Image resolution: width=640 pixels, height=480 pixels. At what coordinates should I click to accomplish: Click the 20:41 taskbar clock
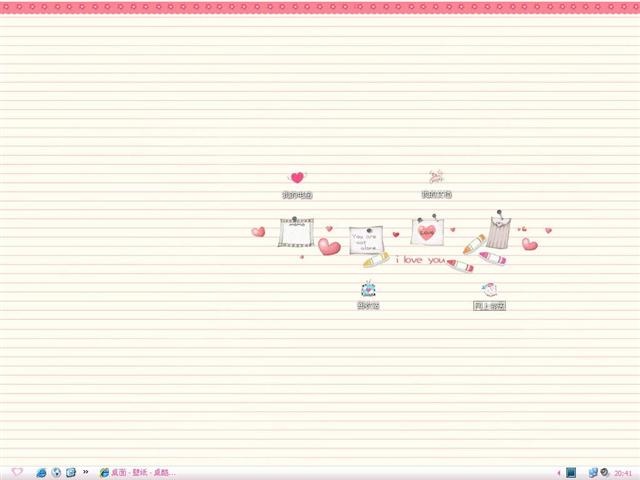pyautogui.click(x=623, y=473)
